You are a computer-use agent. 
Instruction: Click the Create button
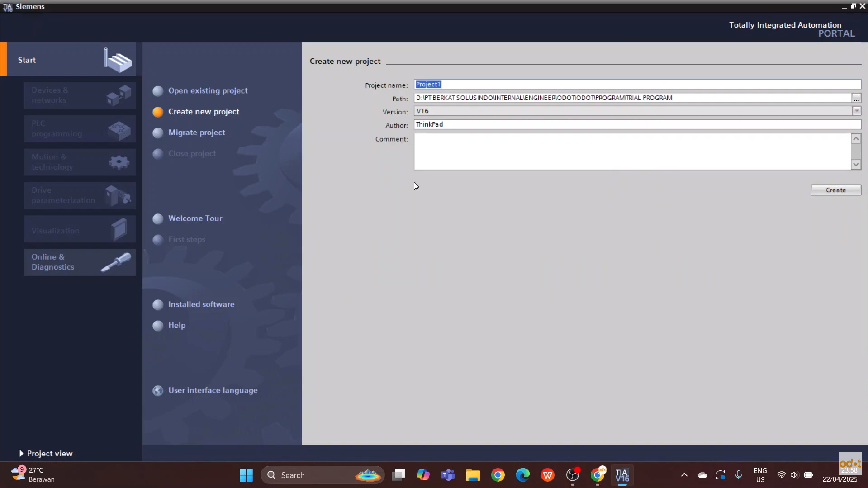click(836, 190)
